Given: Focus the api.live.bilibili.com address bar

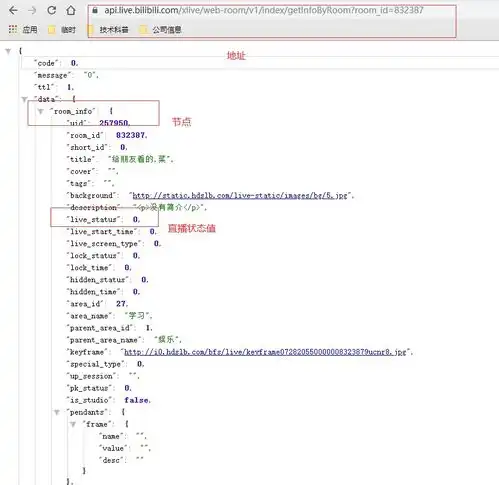Looking at the screenshot, I should click(x=263, y=10).
